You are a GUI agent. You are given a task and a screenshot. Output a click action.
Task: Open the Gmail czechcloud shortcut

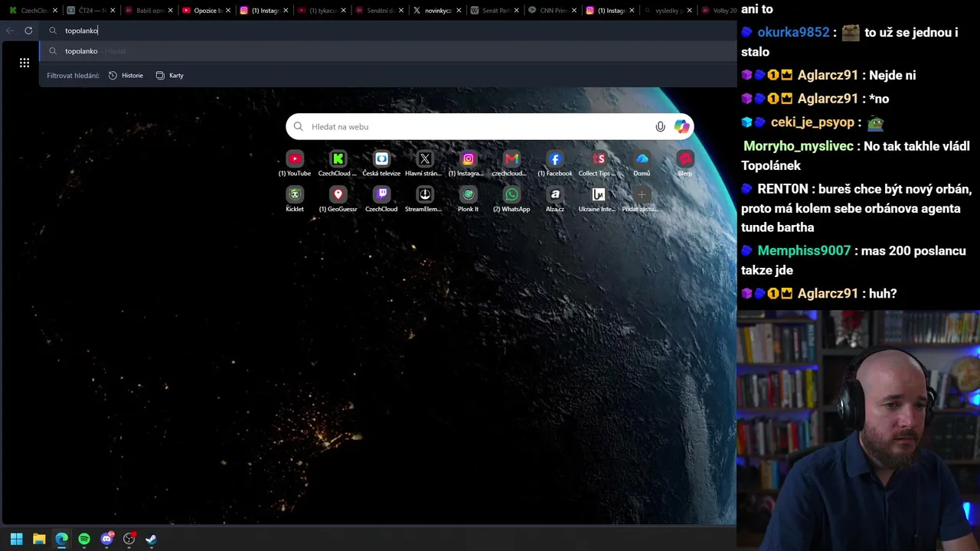point(511,163)
